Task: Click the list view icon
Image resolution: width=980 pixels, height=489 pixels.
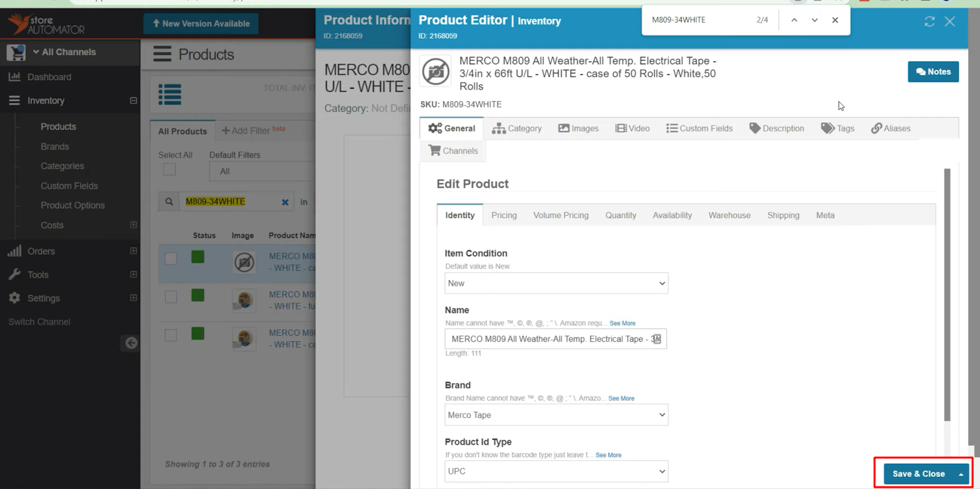Action: pyautogui.click(x=170, y=94)
